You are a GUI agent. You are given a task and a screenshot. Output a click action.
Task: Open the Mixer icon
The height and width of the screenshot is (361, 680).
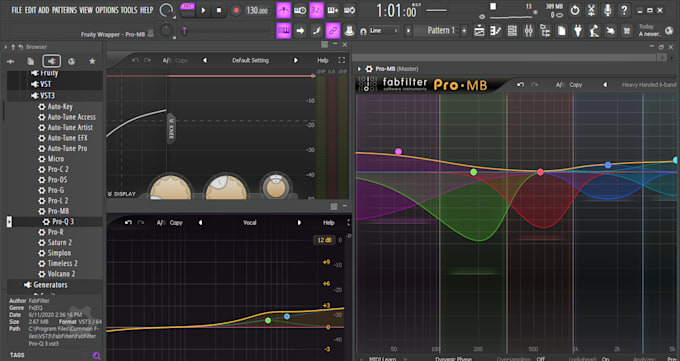(x=529, y=31)
